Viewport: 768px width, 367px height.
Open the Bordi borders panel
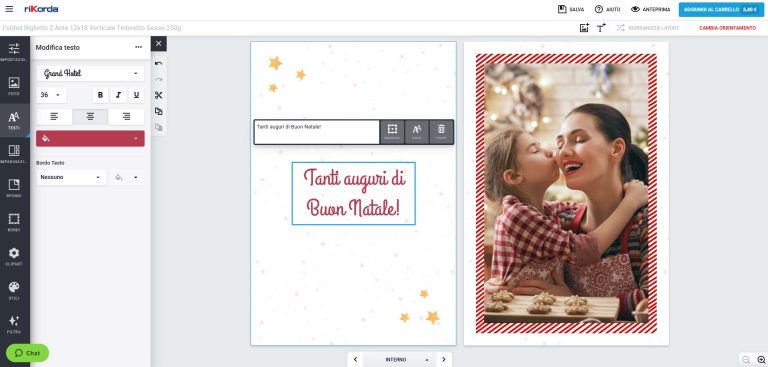[x=14, y=222]
